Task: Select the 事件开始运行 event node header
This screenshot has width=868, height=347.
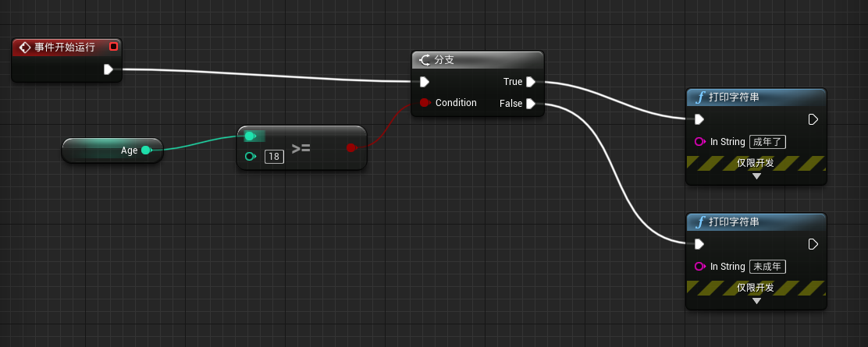Action: coord(66,47)
